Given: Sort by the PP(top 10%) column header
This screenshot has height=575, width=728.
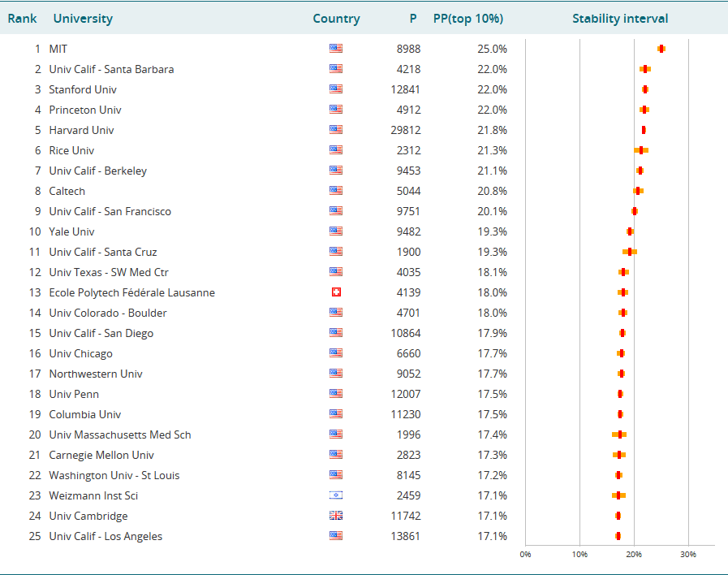Looking at the screenshot, I should tap(468, 19).
